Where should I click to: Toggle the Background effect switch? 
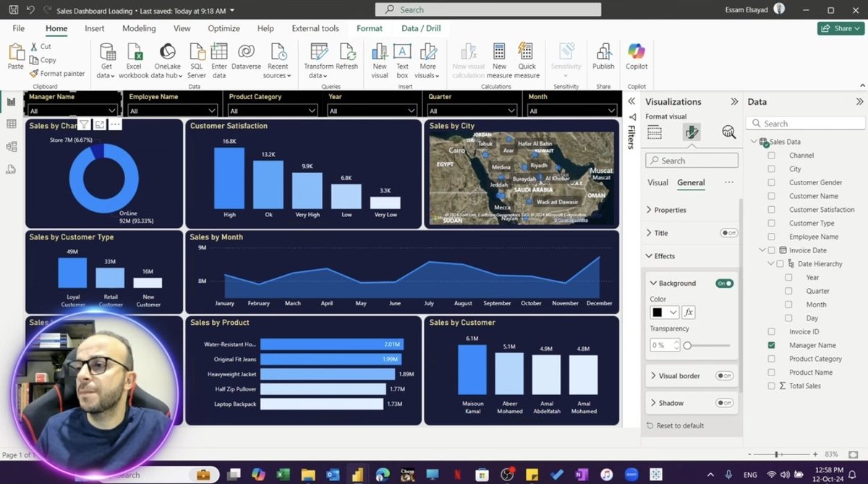click(x=724, y=284)
